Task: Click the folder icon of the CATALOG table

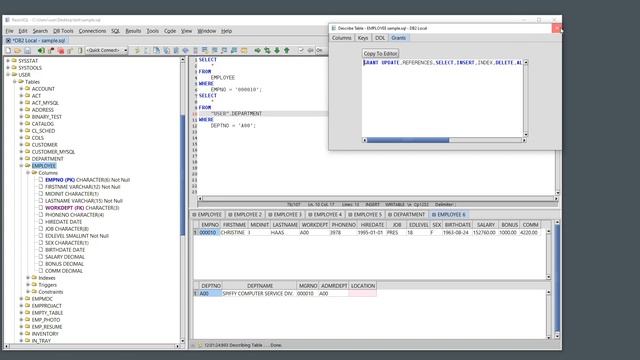Action: [x=27, y=124]
